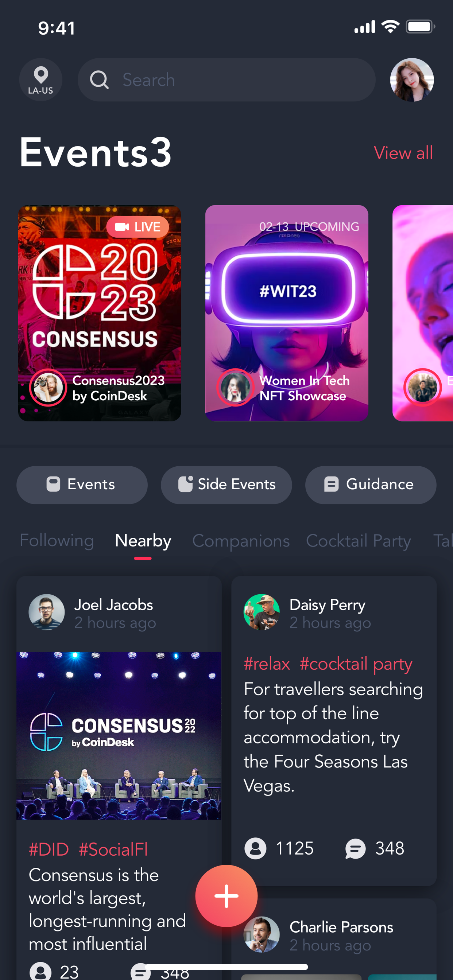Tap the red plus create button
This screenshot has height=980, width=453.
click(226, 896)
